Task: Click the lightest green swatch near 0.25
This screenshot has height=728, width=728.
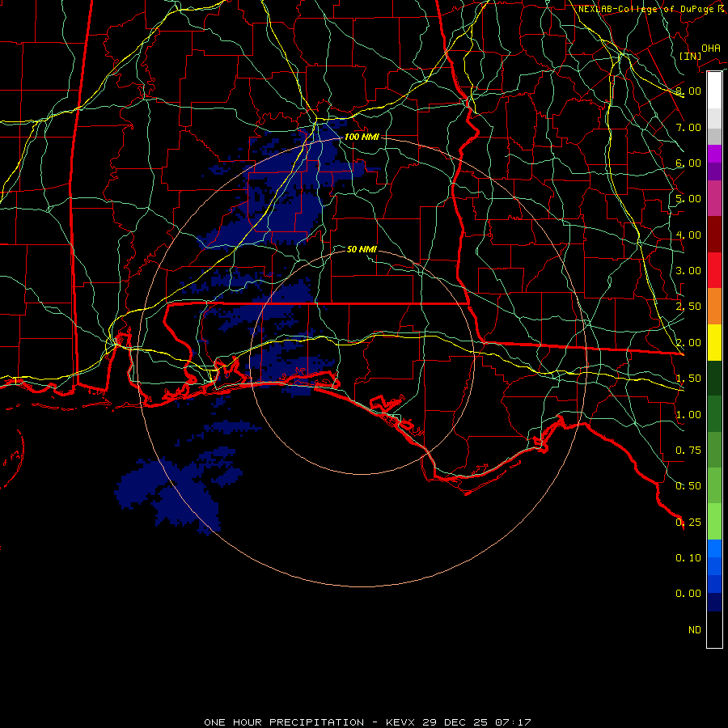Action: pyautogui.click(x=714, y=522)
